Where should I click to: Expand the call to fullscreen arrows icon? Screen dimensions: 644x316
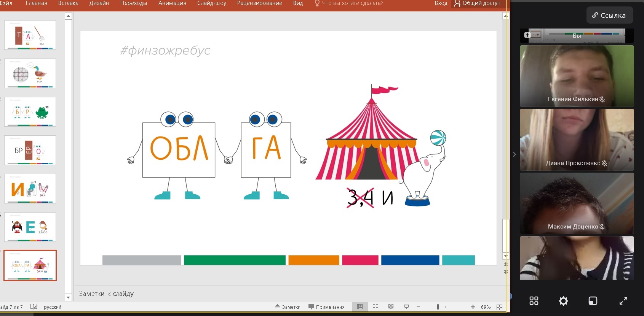[623, 301]
